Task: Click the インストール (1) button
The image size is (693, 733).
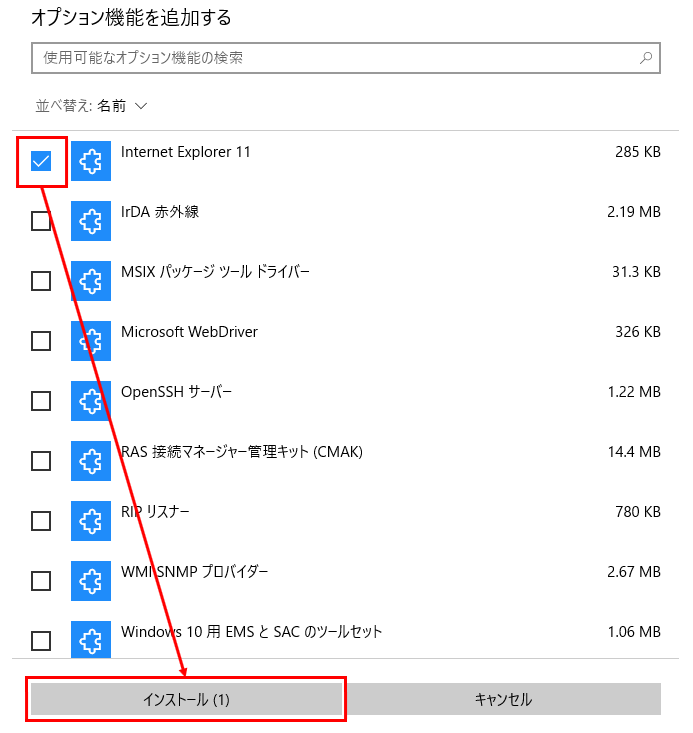Action: 186,699
